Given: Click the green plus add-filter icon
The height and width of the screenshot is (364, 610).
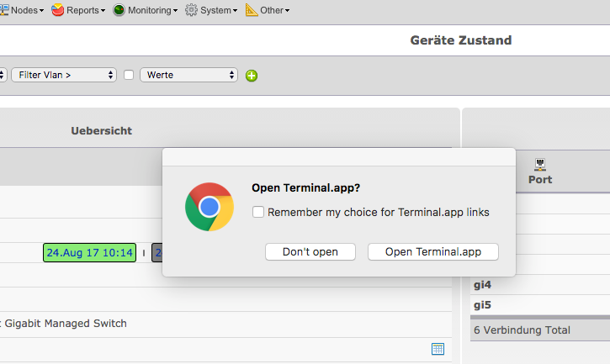Looking at the screenshot, I should point(252,76).
